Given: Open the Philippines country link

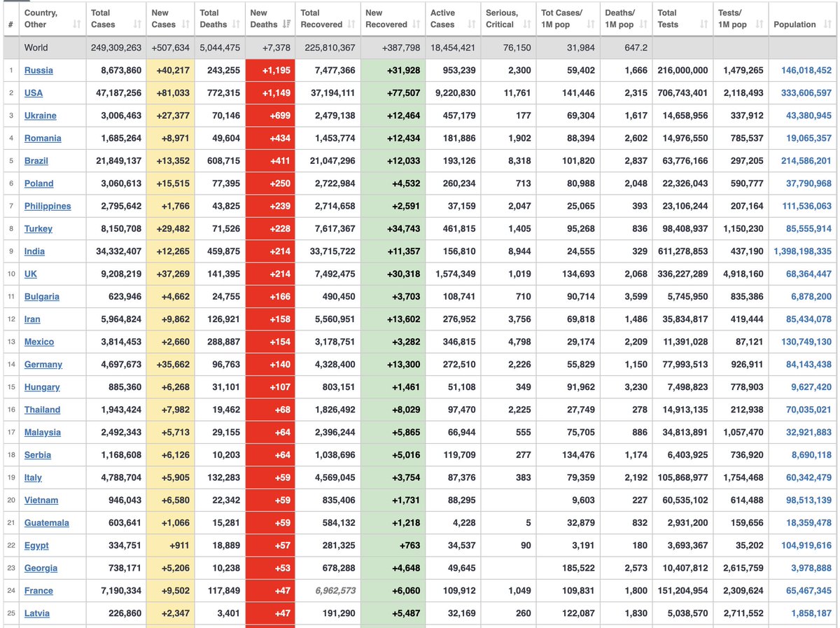Looking at the screenshot, I should click(x=48, y=207).
